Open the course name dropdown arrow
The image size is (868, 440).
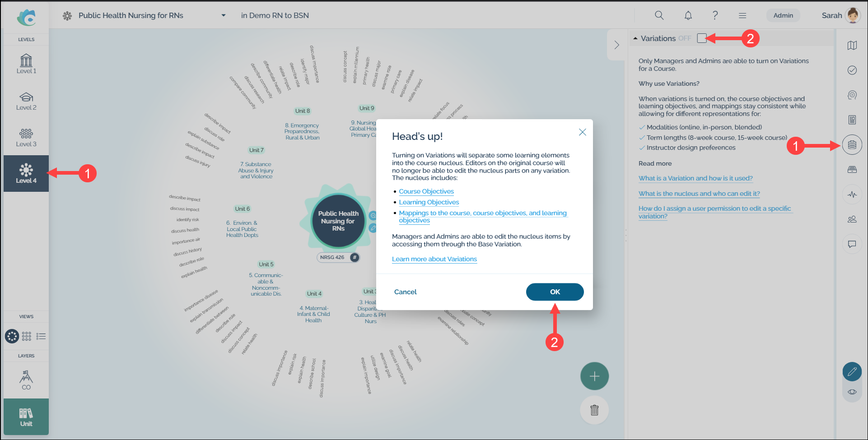pyautogui.click(x=223, y=15)
